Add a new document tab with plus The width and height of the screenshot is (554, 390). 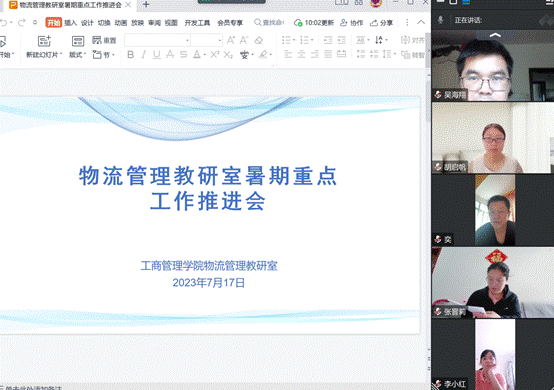pyautogui.click(x=146, y=5)
